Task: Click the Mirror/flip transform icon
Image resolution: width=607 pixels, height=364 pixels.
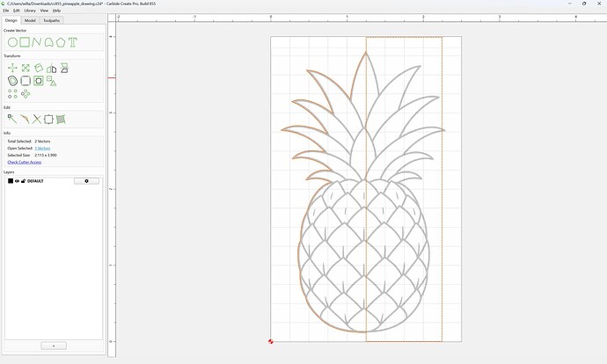Action: 64,68
